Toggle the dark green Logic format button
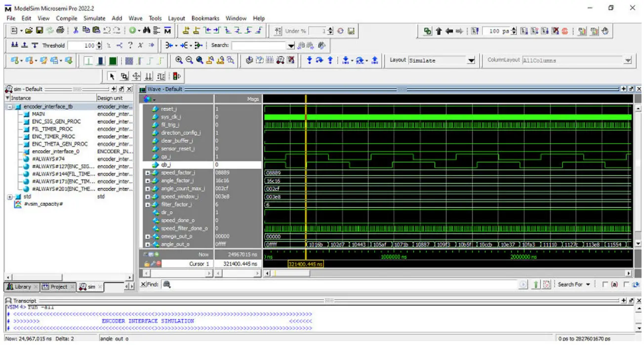 click(x=113, y=60)
